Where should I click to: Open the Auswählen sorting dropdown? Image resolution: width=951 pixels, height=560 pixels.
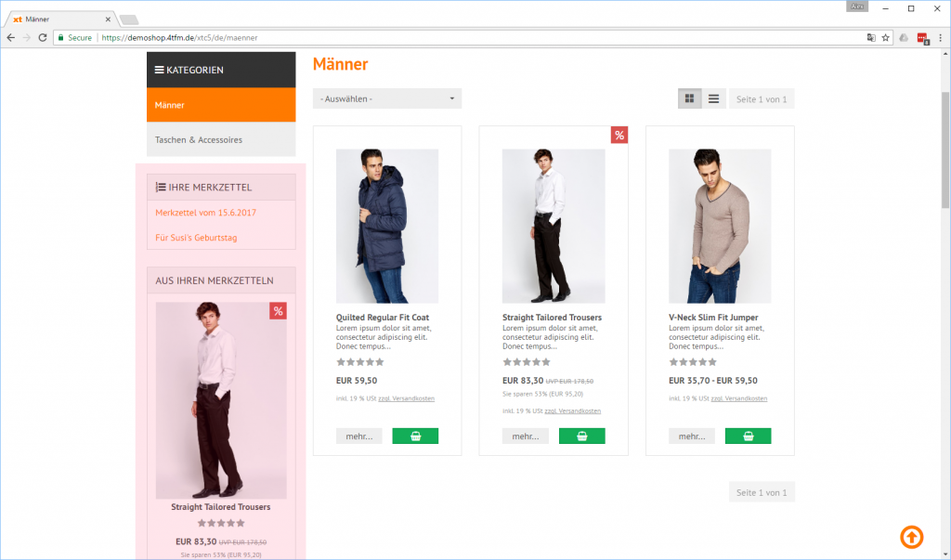coord(387,98)
